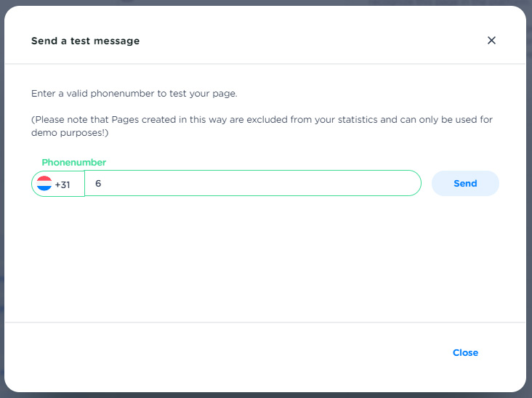
Task: Click the Netherlands flag icon
Action: [44, 184]
